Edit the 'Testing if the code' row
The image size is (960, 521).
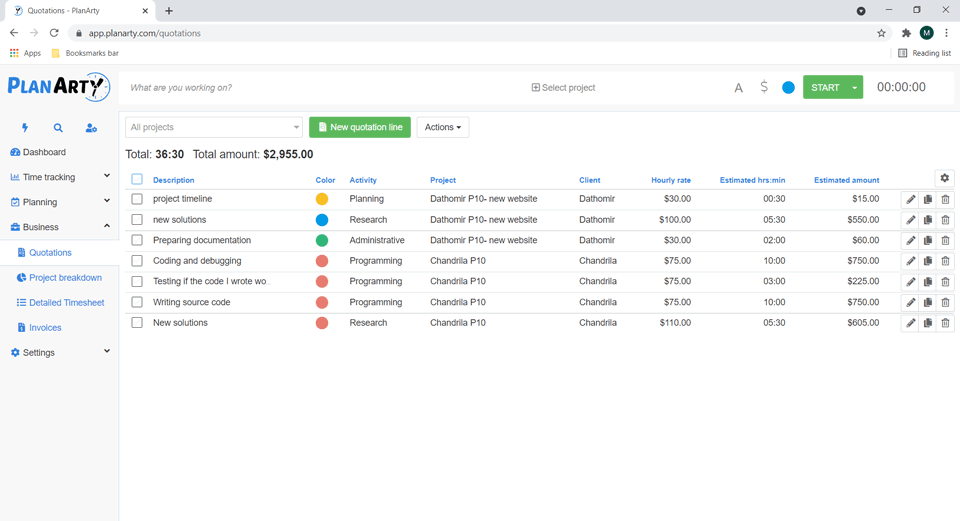[x=910, y=282]
